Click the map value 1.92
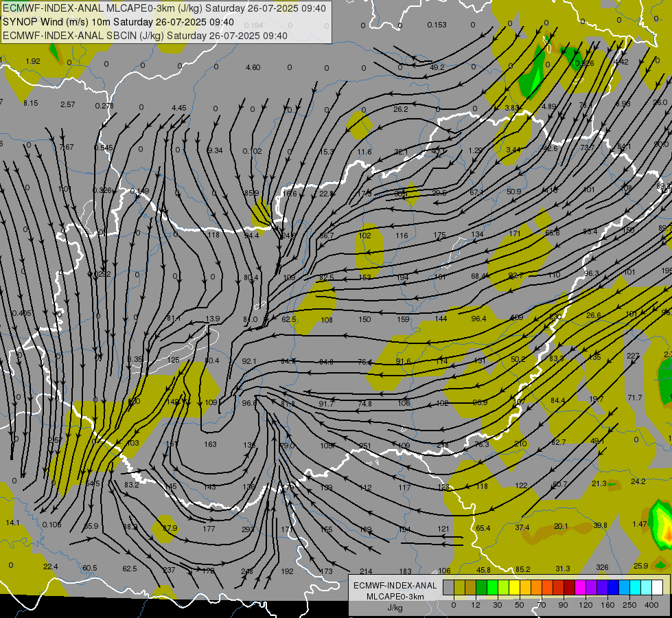 [33, 61]
